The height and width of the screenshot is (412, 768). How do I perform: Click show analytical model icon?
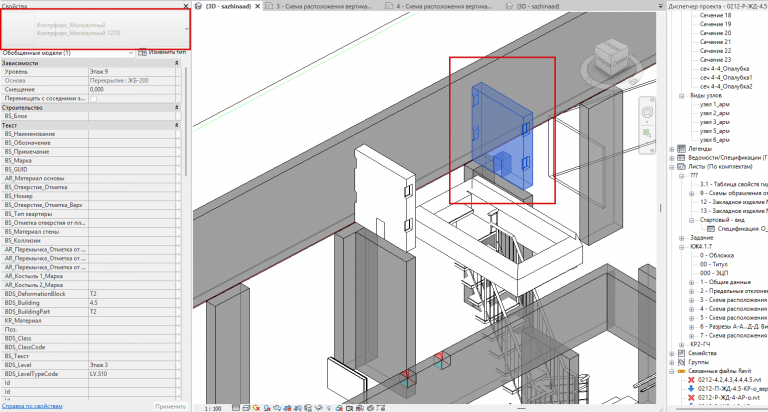click(x=360, y=408)
